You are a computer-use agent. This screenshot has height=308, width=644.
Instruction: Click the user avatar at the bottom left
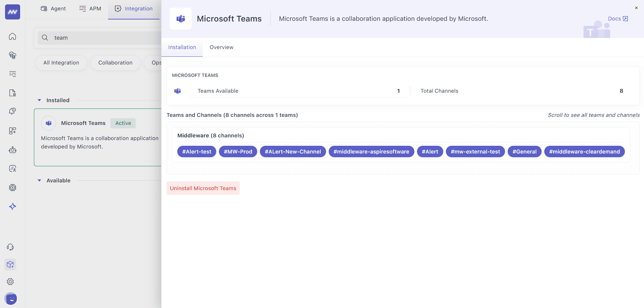[11, 299]
